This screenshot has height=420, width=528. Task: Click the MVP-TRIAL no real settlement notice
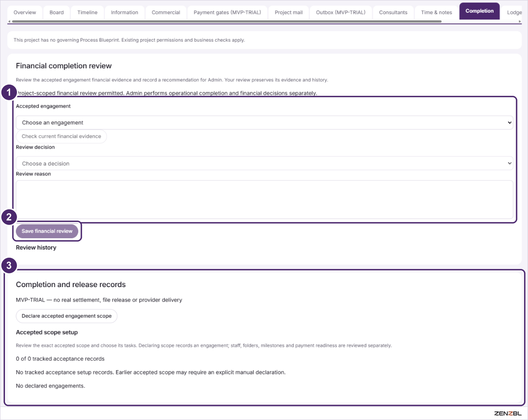(99, 300)
